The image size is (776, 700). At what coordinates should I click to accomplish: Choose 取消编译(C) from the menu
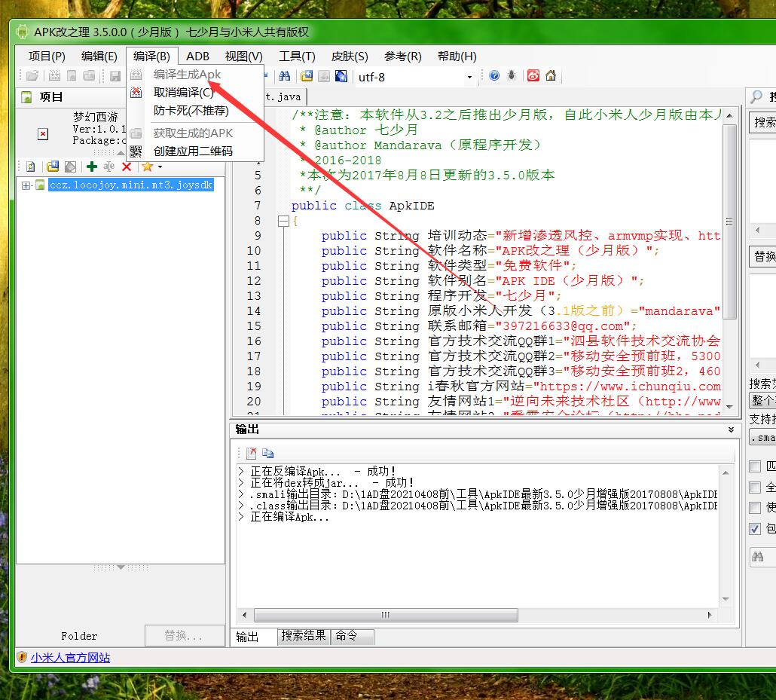[x=184, y=93]
